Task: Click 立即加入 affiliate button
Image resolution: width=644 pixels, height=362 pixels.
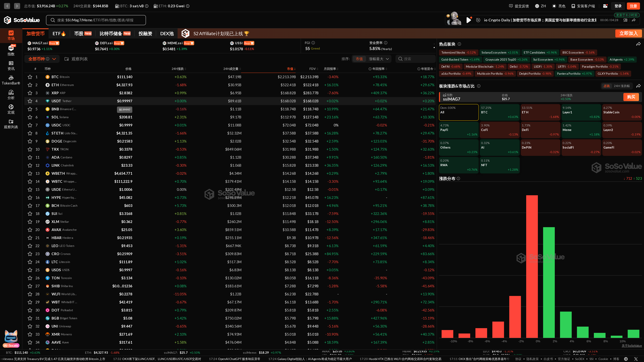Action: [628, 33]
